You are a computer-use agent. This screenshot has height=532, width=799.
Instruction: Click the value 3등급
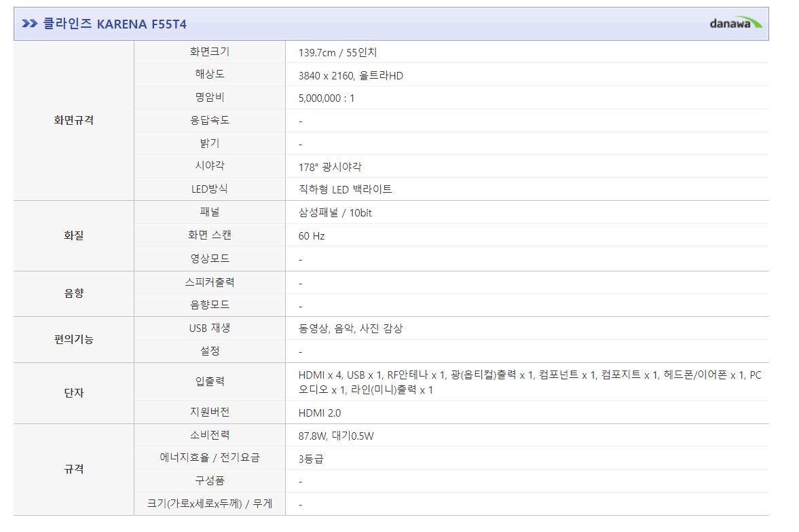(x=311, y=459)
